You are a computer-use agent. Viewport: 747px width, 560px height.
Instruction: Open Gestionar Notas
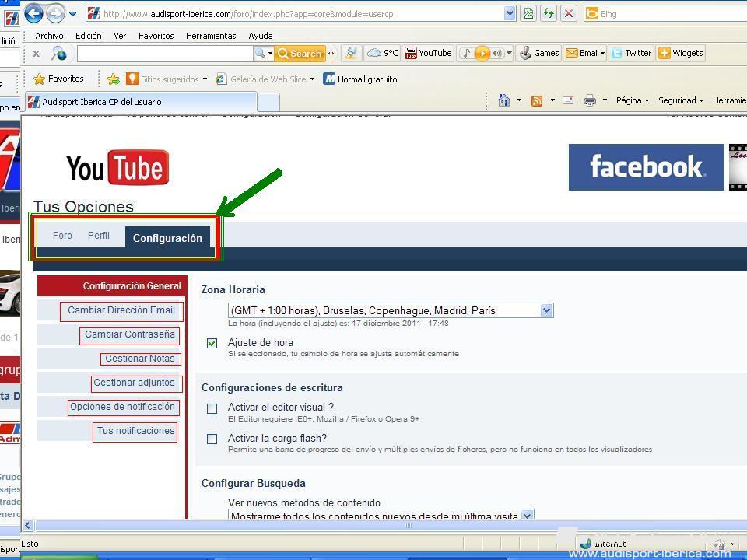pos(140,359)
